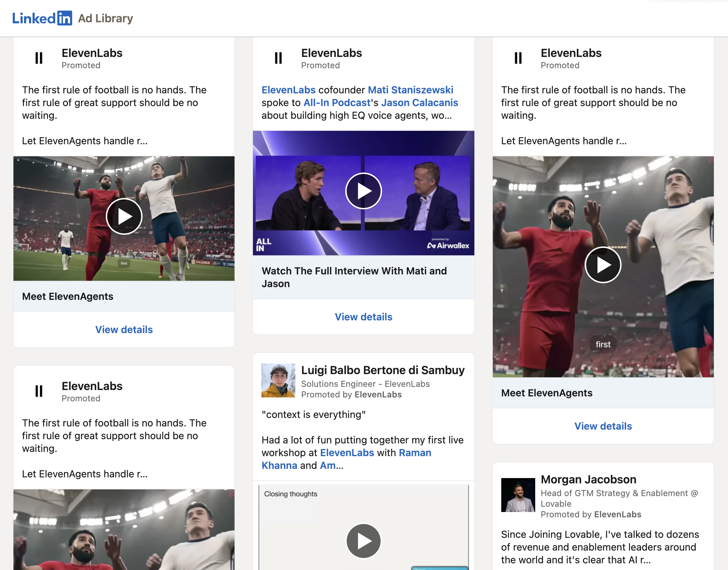Click the "context is everything" quote text
This screenshot has height=570, width=728.
(314, 414)
